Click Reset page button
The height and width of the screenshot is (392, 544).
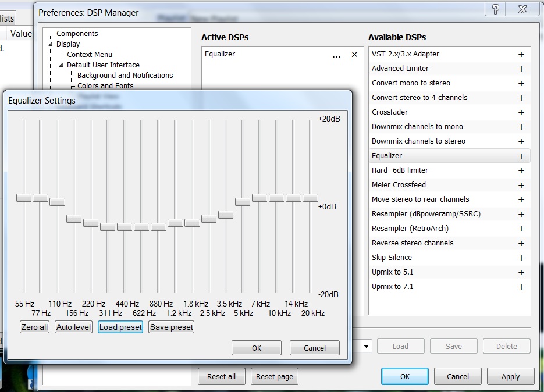pyautogui.click(x=275, y=377)
